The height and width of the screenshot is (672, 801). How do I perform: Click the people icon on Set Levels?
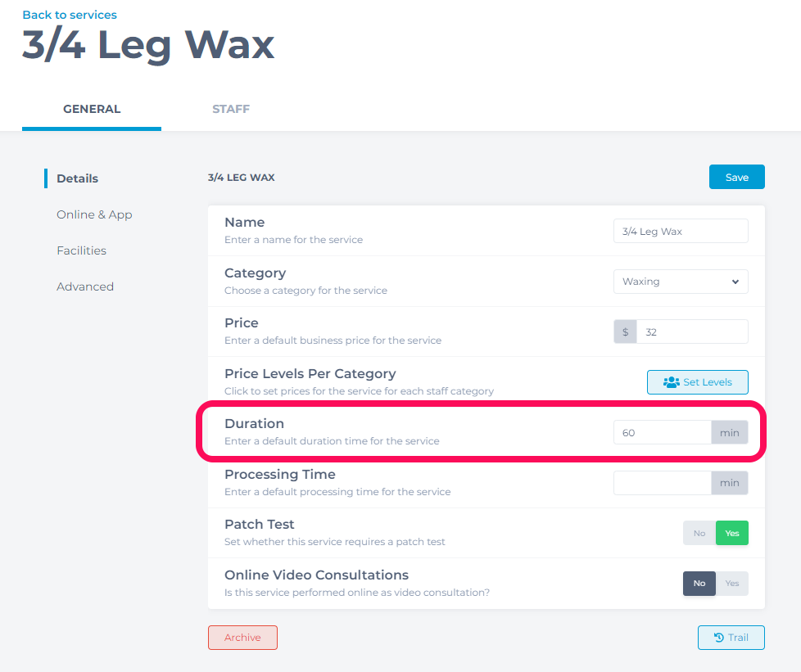pos(672,382)
